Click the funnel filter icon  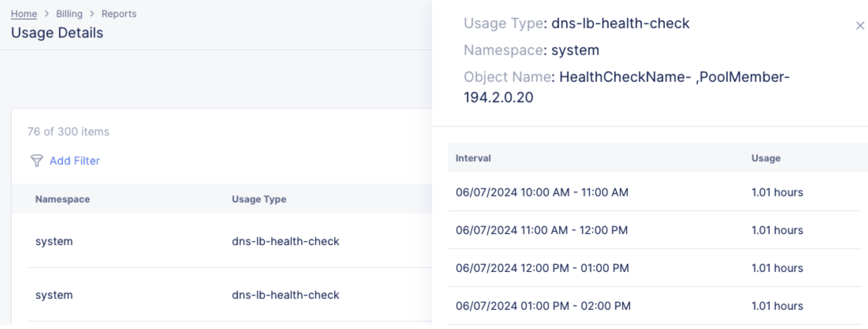[36, 161]
